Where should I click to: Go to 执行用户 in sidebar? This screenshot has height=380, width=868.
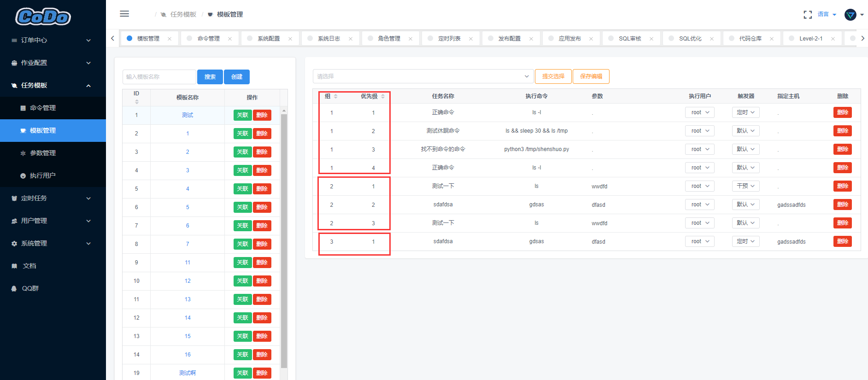tap(53, 175)
